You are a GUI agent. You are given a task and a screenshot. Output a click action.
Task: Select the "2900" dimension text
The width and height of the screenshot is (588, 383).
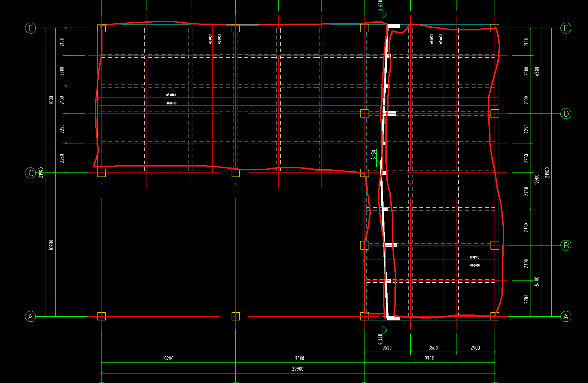475,348
